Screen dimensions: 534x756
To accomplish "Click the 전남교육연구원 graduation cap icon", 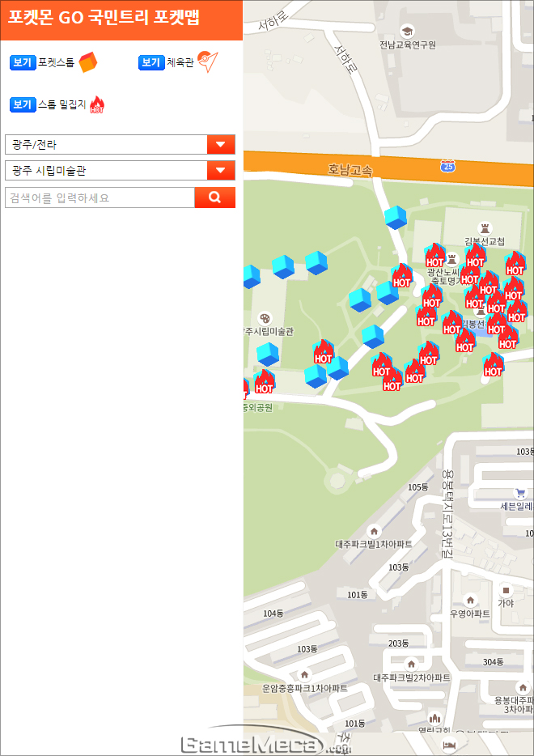I will [407, 32].
